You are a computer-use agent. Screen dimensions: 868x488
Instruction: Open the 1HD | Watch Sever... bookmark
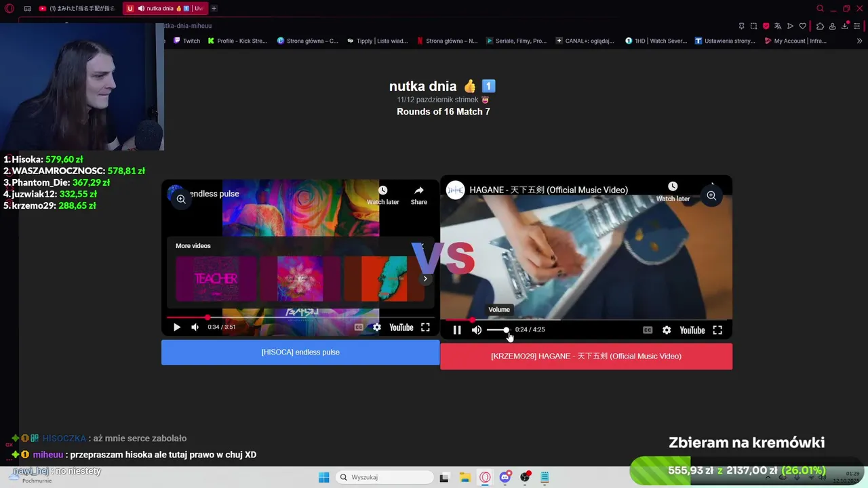[656, 41]
